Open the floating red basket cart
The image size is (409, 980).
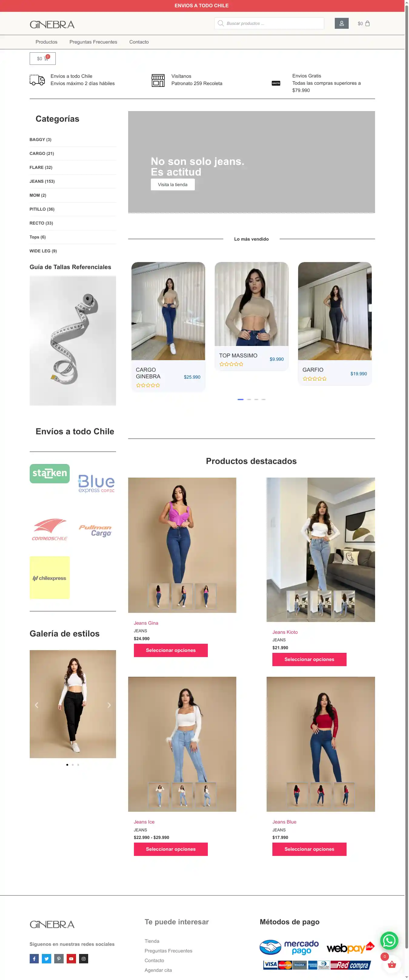point(391,964)
